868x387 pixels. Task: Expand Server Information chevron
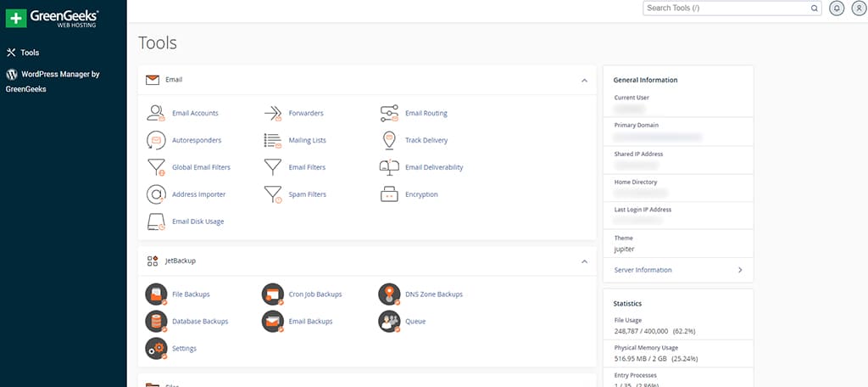point(740,270)
